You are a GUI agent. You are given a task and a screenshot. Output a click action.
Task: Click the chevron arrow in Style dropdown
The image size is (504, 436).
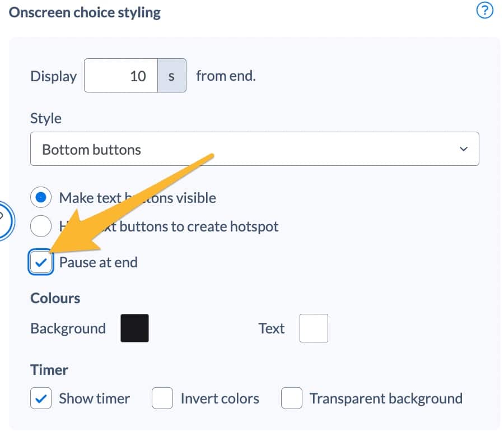(463, 149)
